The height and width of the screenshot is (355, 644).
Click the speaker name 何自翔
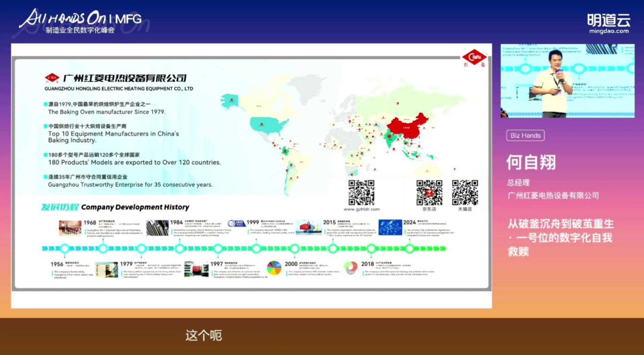click(x=531, y=162)
